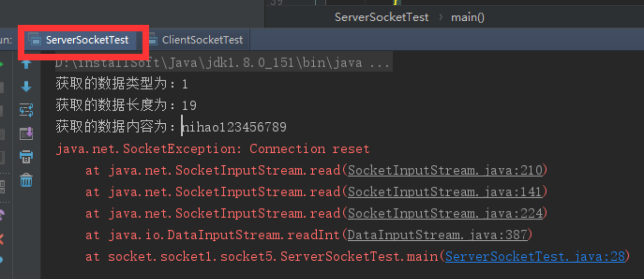Click the ClientSocketTest tab icon
The height and width of the screenshot is (279, 644).
[x=152, y=40]
